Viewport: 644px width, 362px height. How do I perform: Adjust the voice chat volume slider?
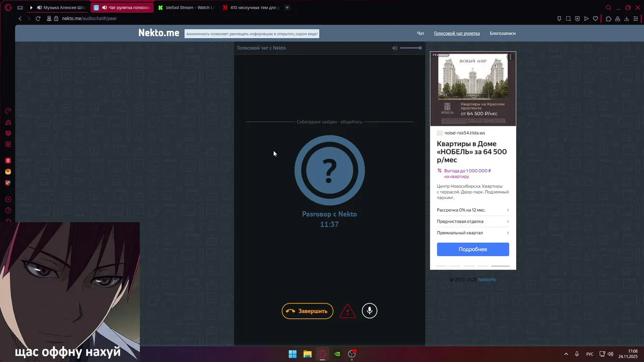tap(411, 48)
